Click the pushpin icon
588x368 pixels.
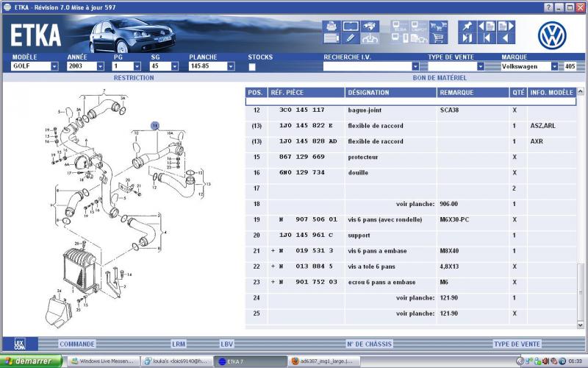467,26
